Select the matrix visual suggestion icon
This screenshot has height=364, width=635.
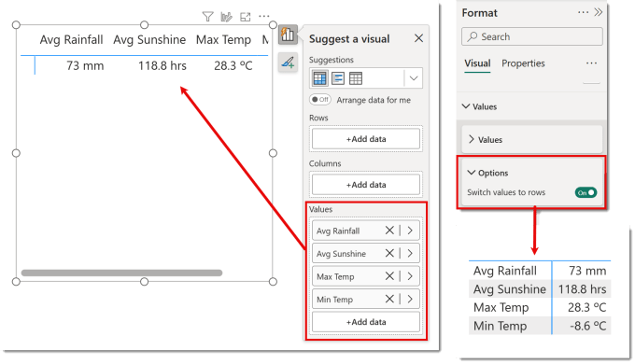coord(319,78)
